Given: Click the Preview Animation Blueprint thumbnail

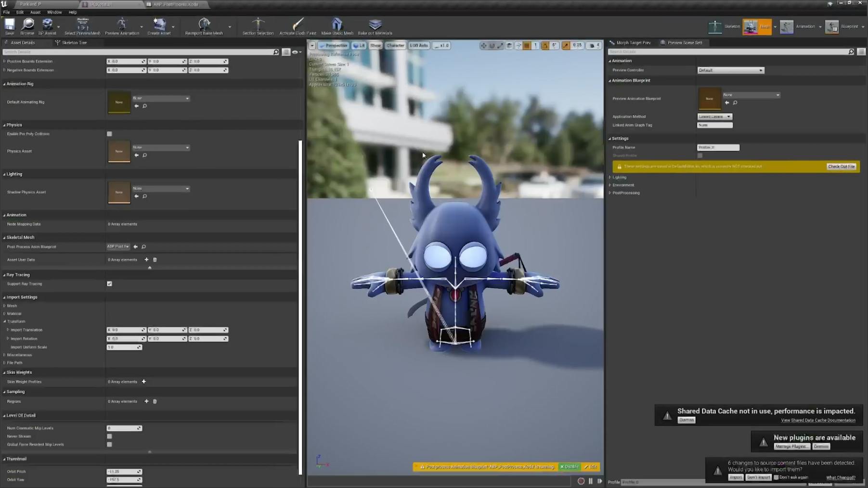Looking at the screenshot, I should (709, 99).
